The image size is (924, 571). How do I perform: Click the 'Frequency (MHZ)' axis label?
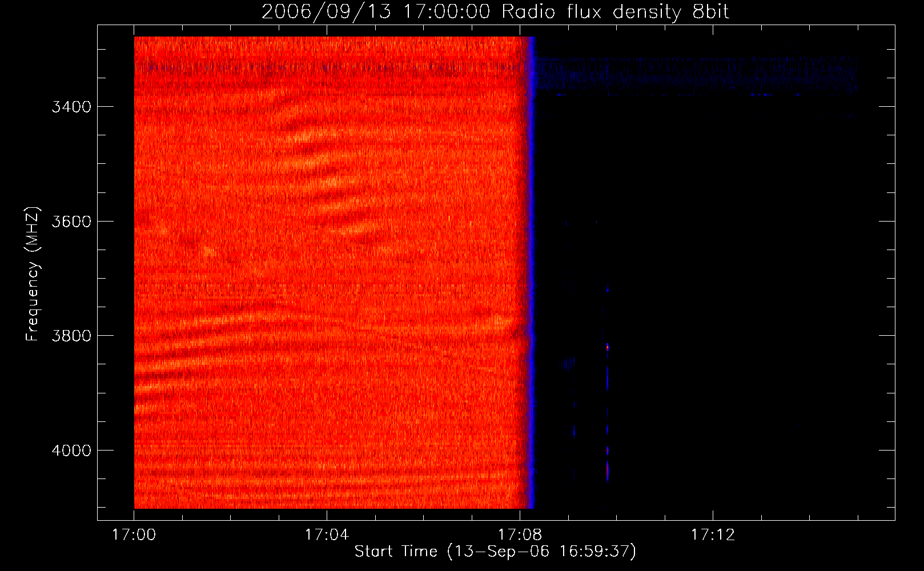[x=33, y=274]
